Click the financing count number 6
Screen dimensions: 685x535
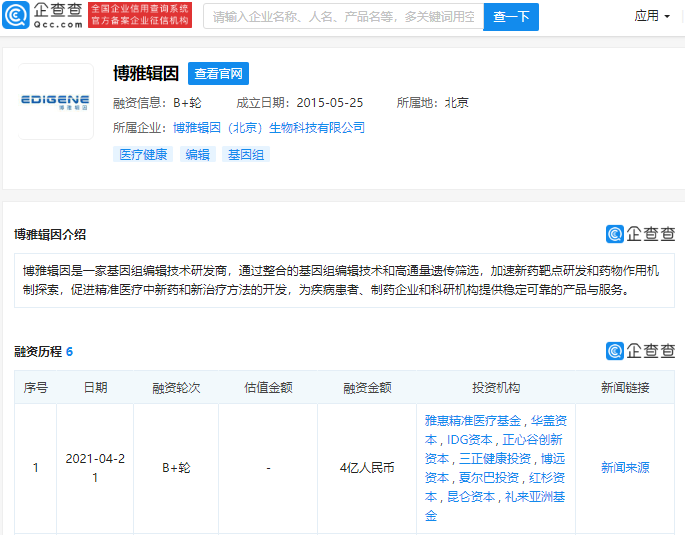pyautogui.click(x=69, y=352)
